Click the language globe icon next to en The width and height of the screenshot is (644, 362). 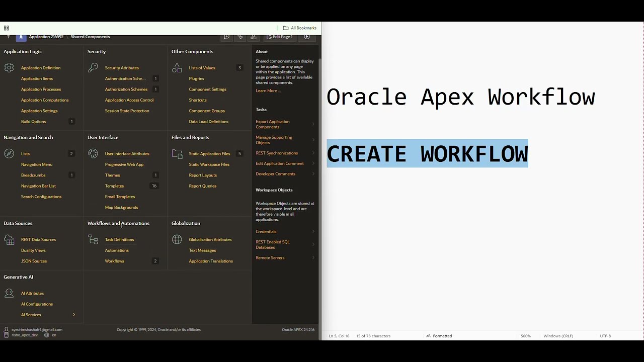(x=47, y=335)
